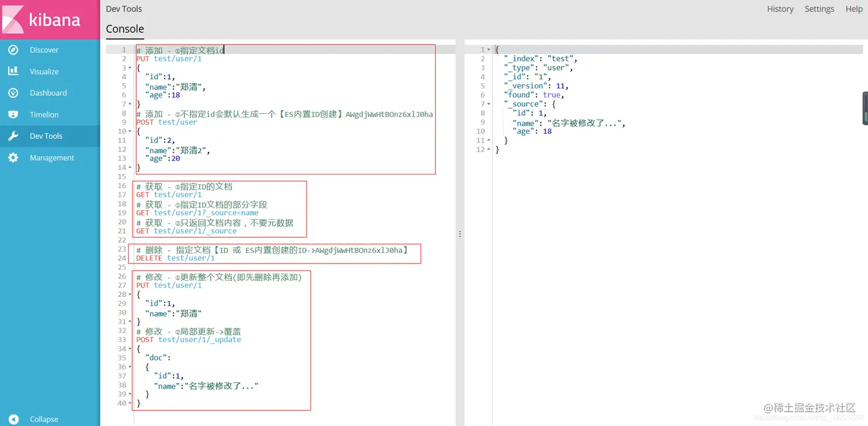Screen dimensions: 868x426
Task: Collapse the fold at editor line 28
Action: click(x=130, y=295)
